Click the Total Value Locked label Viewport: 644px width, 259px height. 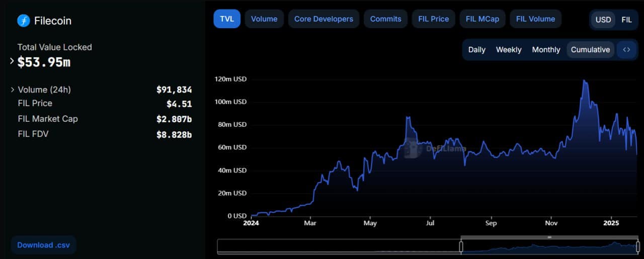coord(55,47)
